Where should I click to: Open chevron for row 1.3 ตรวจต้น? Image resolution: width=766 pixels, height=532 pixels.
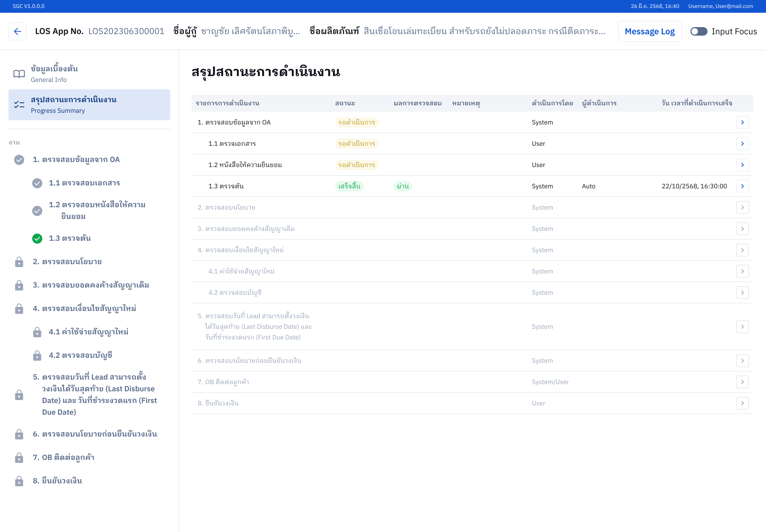click(742, 186)
